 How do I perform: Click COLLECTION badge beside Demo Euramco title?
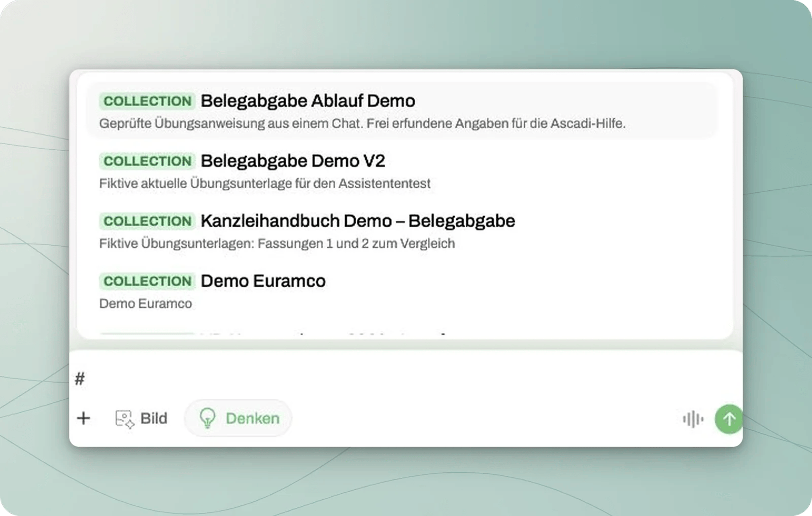147,281
